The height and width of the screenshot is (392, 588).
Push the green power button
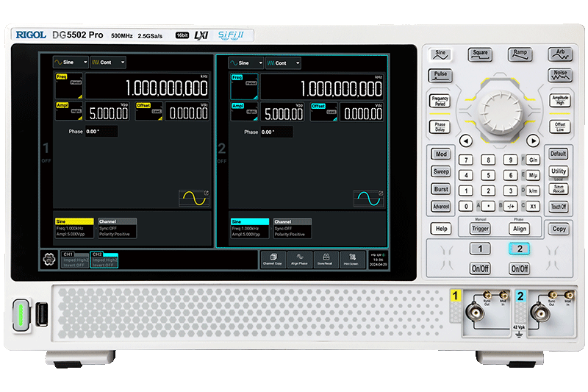(21, 315)
